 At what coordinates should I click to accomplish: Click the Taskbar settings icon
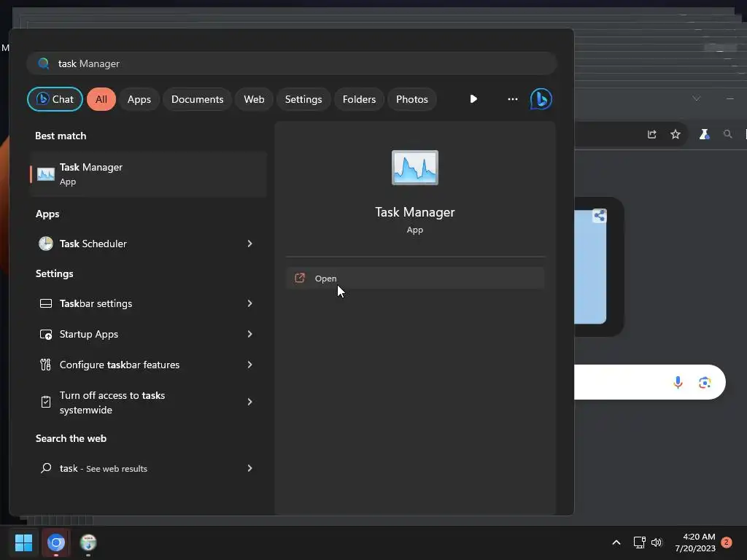[x=46, y=303]
